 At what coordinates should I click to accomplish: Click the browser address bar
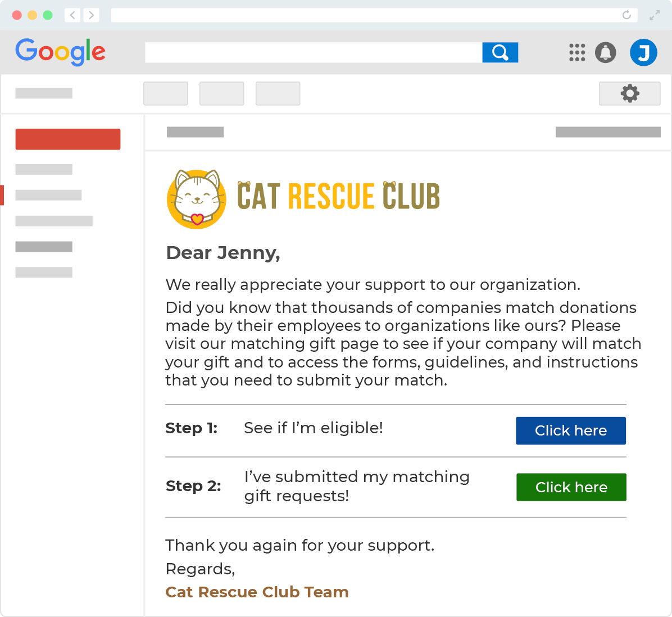tap(365, 15)
